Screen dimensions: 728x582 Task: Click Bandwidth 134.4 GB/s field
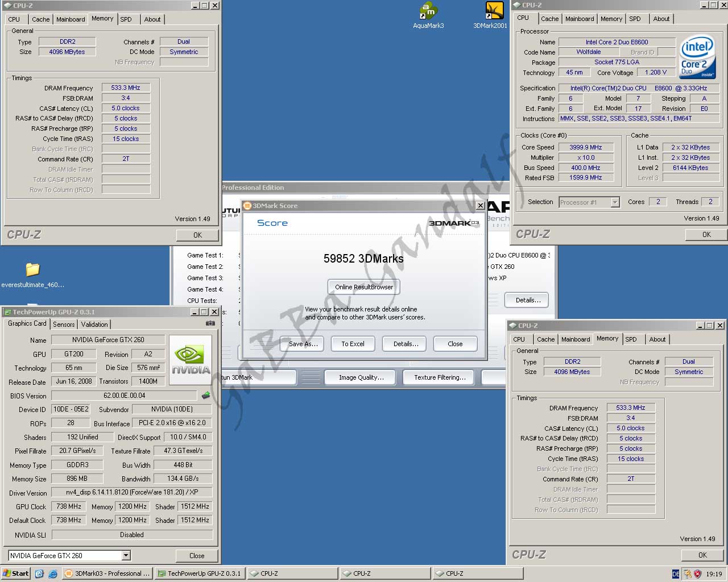[183, 479]
